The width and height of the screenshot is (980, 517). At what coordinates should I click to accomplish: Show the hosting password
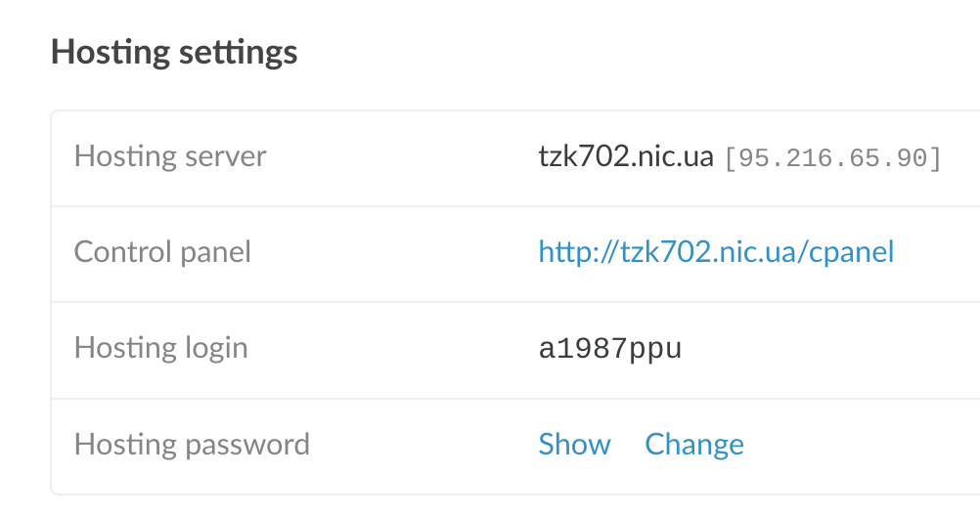574,445
